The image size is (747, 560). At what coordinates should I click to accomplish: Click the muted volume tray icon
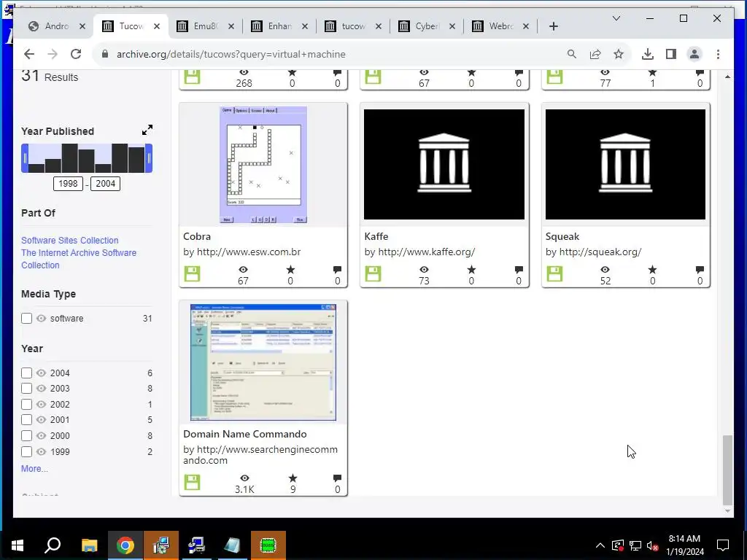coord(653,545)
